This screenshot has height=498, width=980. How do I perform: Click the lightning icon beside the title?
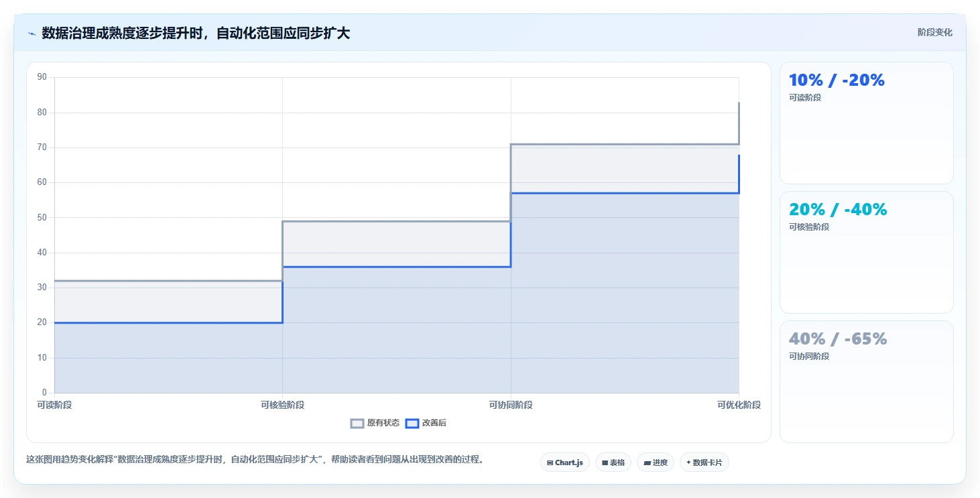32,34
